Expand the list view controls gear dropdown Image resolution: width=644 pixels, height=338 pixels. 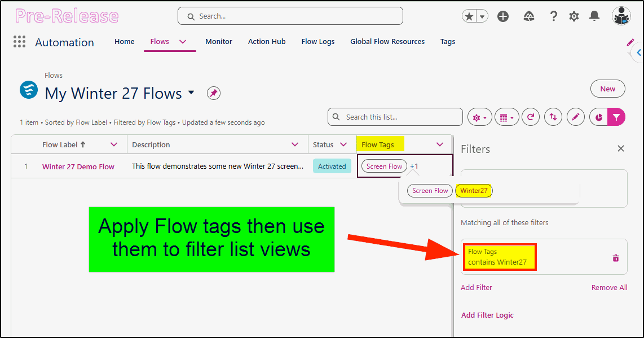(x=479, y=117)
